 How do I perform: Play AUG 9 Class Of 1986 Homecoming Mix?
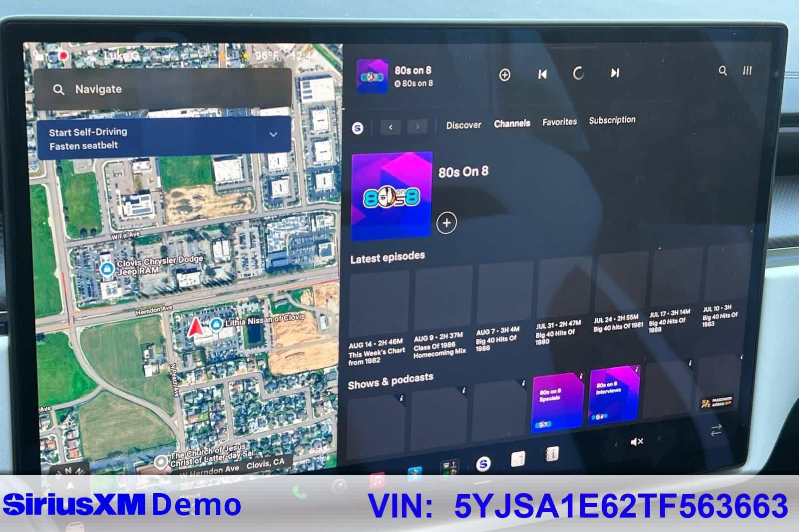442,313
